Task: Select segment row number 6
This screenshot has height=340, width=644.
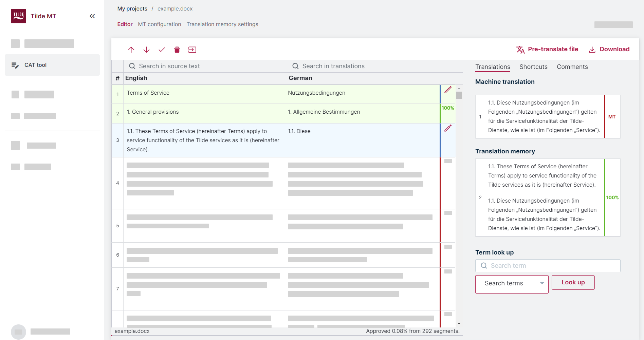Action: point(117,255)
